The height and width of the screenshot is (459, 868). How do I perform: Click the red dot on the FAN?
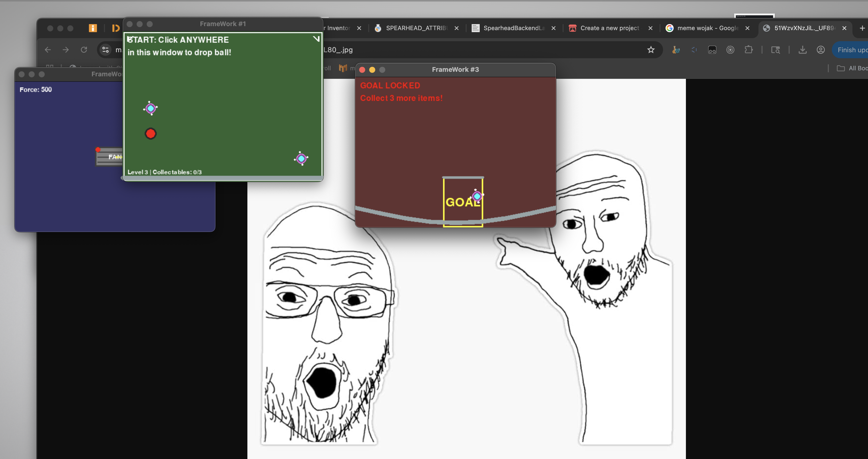[98, 149]
